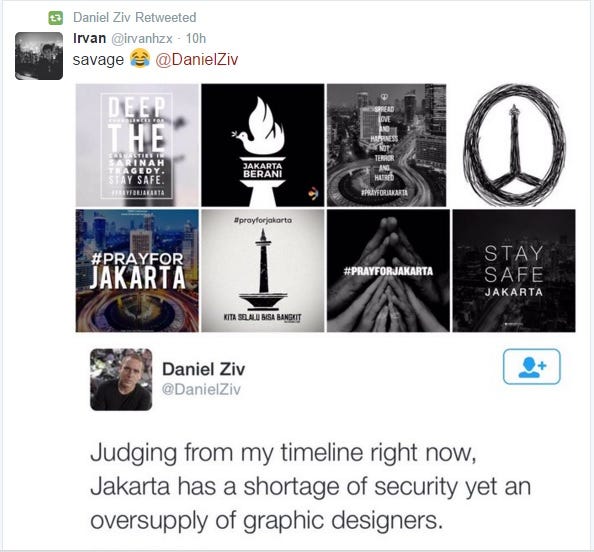Open the Kita Selalu Bisa Bangkit image
The width and height of the screenshot is (594, 552).
click(263, 271)
